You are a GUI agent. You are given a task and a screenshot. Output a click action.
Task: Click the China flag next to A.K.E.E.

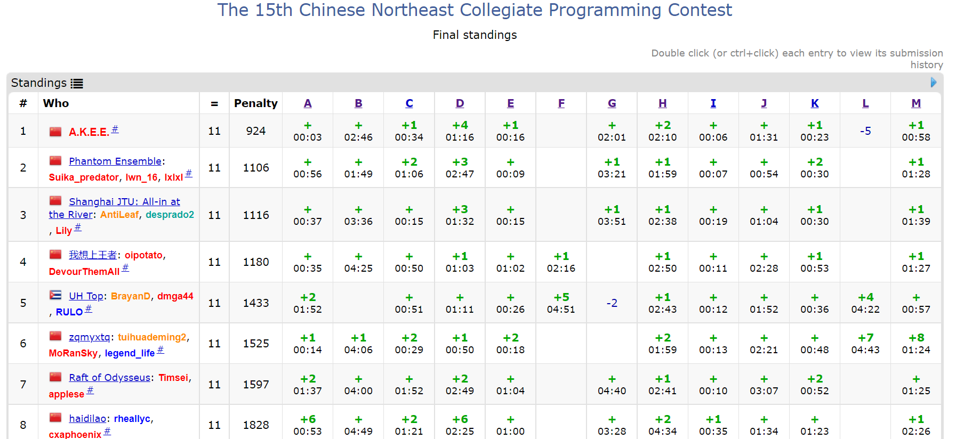click(55, 132)
